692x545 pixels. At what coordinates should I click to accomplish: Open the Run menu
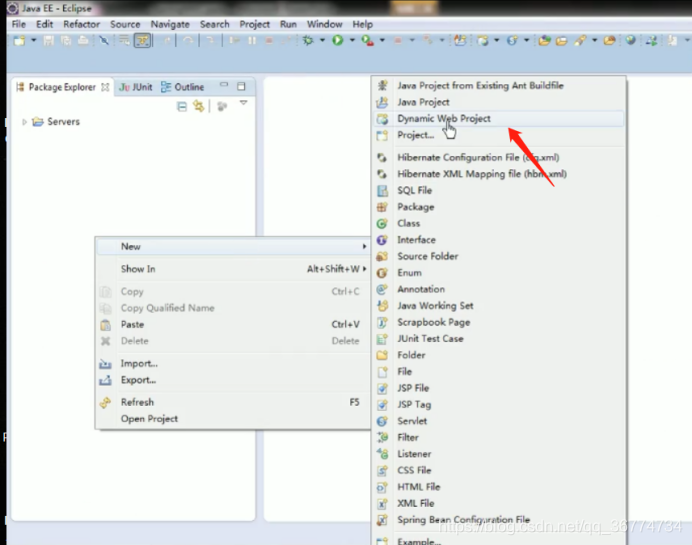pyautogui.click(x=288, y=24)
